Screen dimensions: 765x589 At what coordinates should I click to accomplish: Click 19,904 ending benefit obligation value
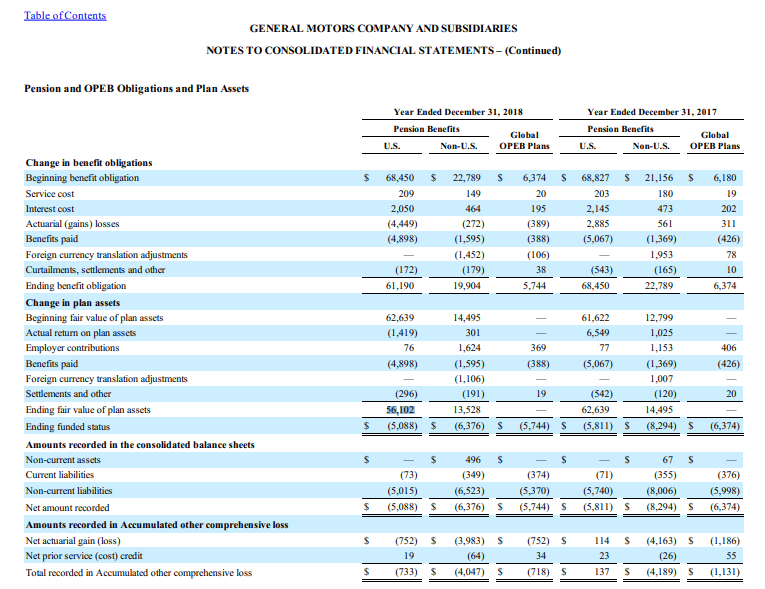point(466,286)
